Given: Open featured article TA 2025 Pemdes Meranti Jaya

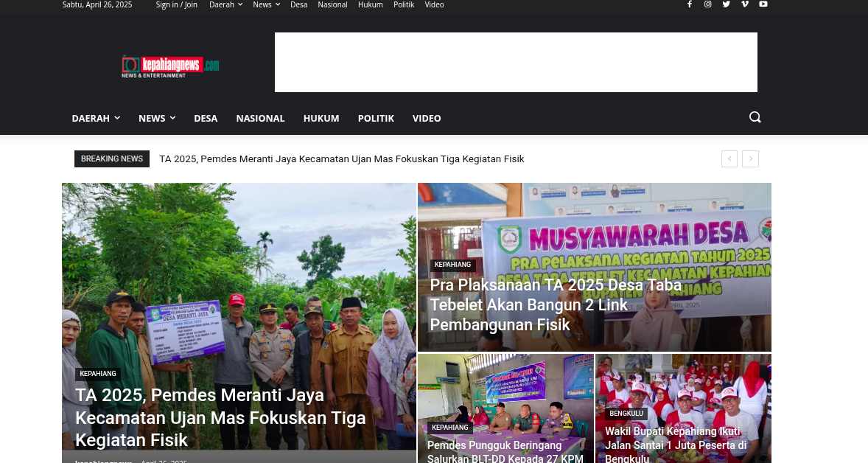Looking at the screenshot, I should (x=220, y=417).
